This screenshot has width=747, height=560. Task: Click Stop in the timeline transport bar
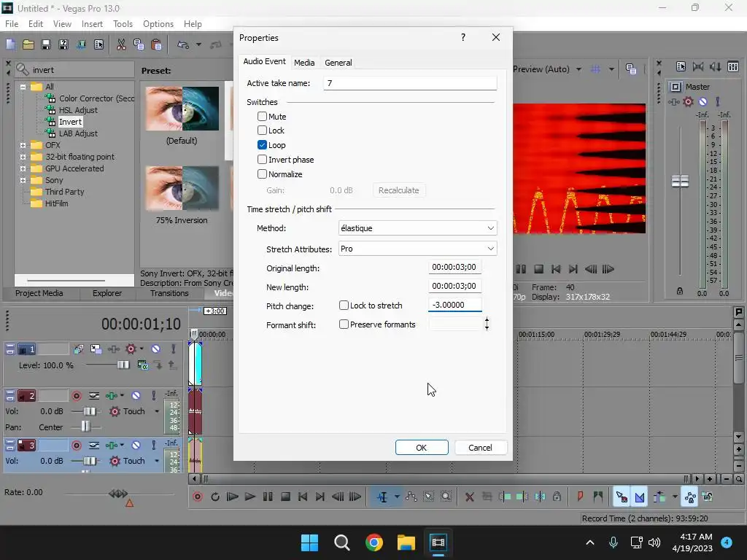click(x=285, y=497)
